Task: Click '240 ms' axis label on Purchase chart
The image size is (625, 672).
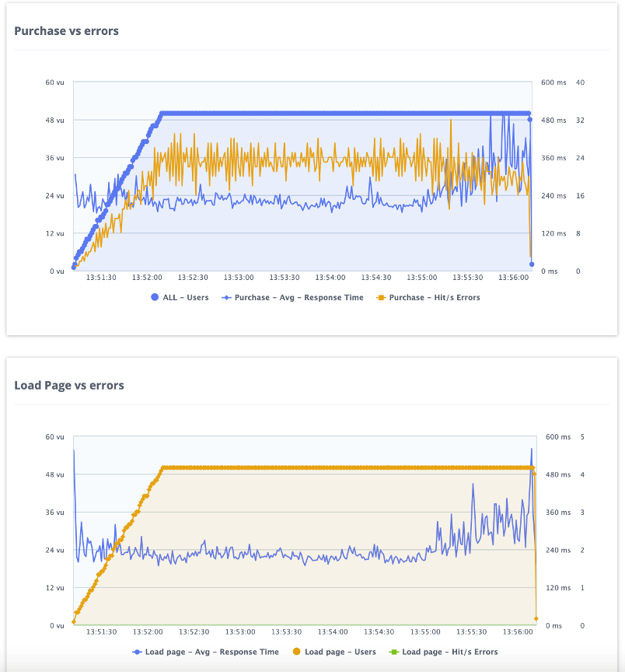Action: 554,195
